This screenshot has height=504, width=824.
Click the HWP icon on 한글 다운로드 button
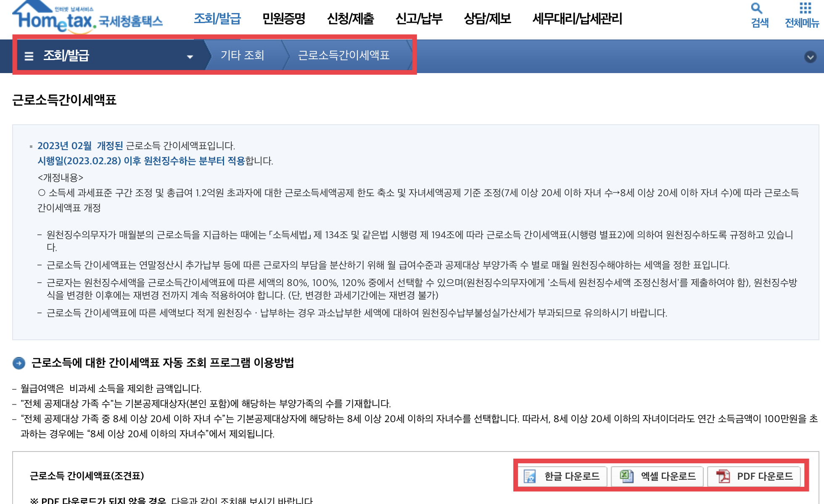529,476
